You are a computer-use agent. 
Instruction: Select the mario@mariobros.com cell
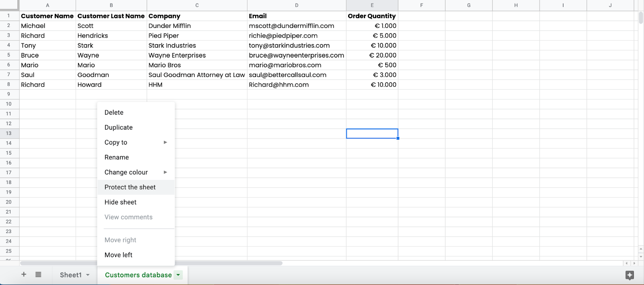(297, 65)
